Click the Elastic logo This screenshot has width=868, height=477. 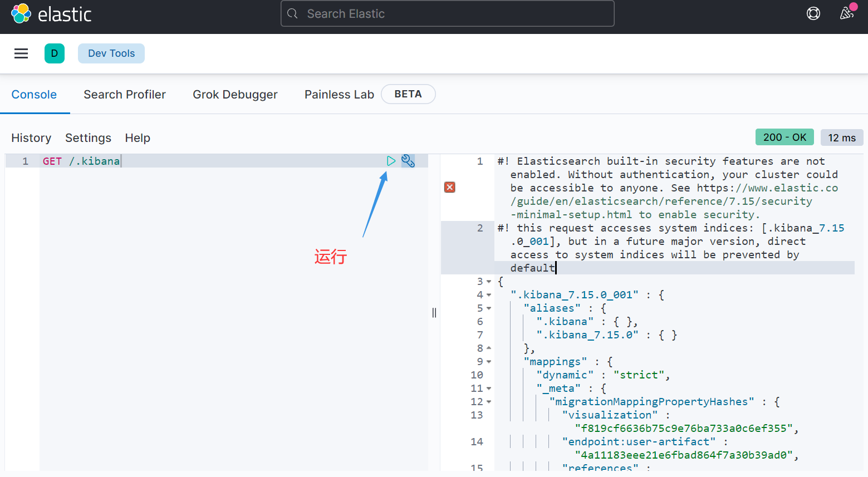click(x=51, y=14)
